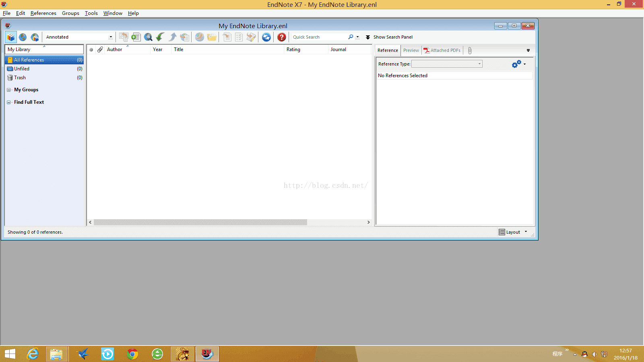The image size is (644, 362).
Task: Click the Find Full Text toolbar icon
Action: 185,37
